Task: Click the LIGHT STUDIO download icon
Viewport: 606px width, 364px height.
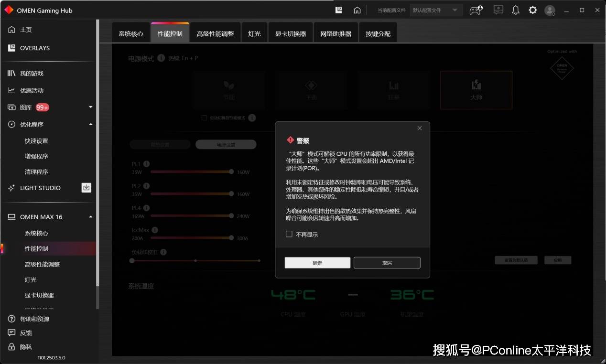Action: click(86, 188)
